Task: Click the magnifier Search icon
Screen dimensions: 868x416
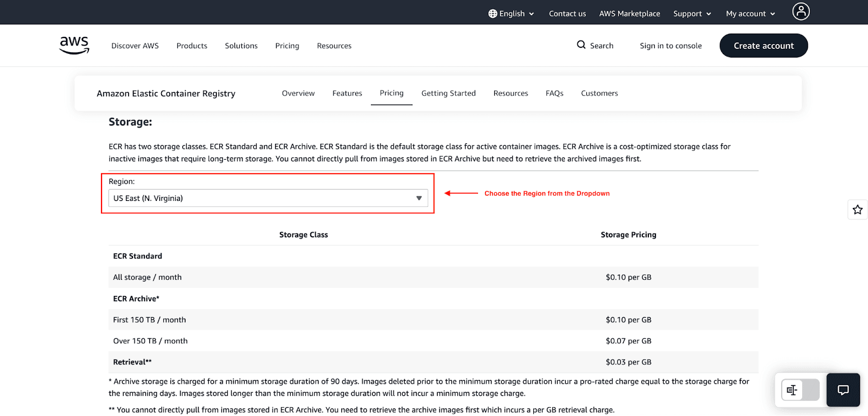Action: click(581, 45)
